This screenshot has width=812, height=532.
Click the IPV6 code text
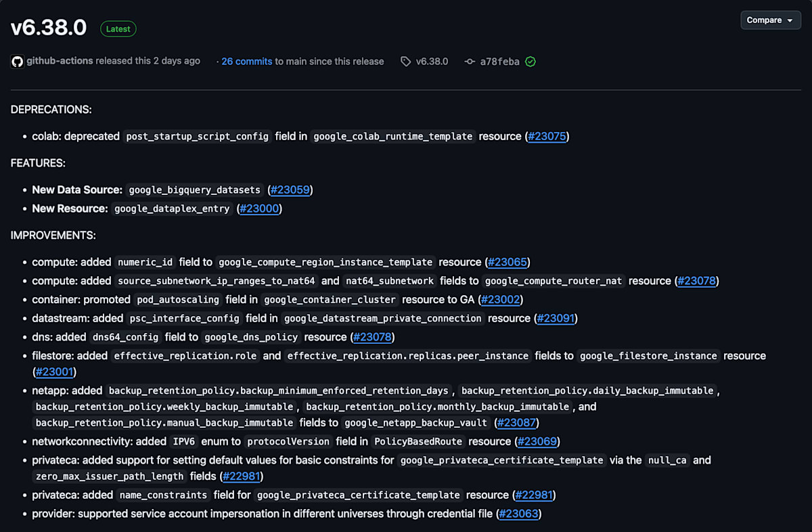[x=183, y=441]
